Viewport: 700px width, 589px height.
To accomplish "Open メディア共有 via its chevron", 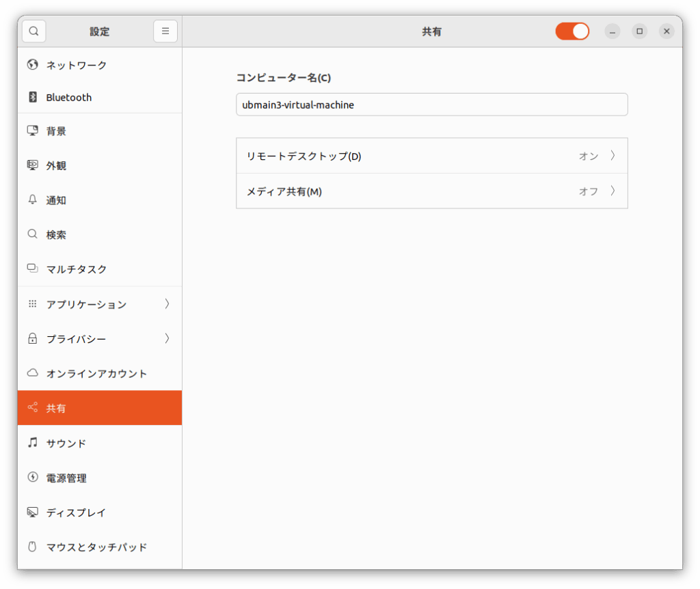I will point(613,191).
